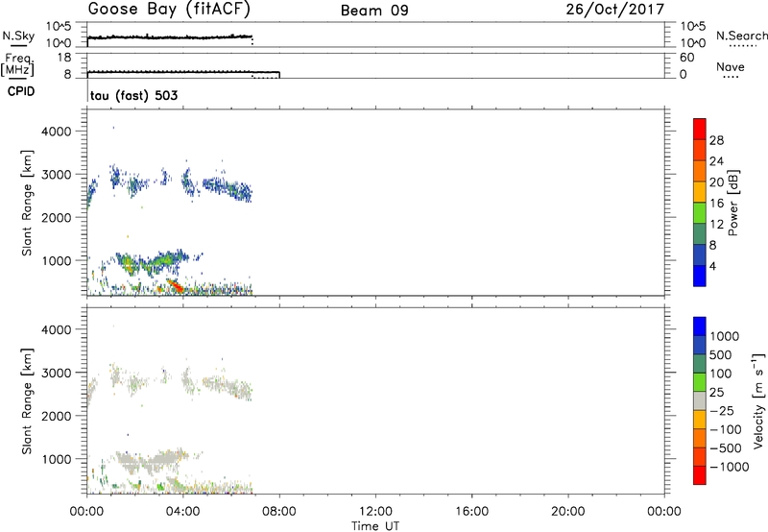Click the '60' Nave axis tick

click(686, 58)
